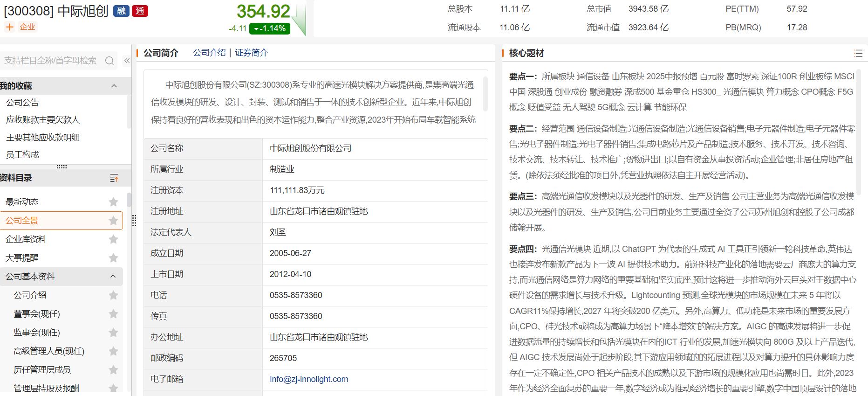868x396 pixels.
Task: Open 公司介绍 under 公司基本资料
Action: click(x=30, y=295)
